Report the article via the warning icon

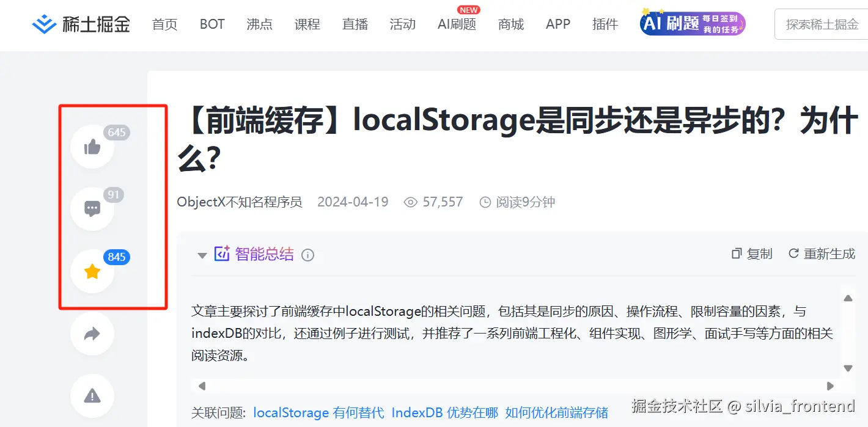(92, 396)
